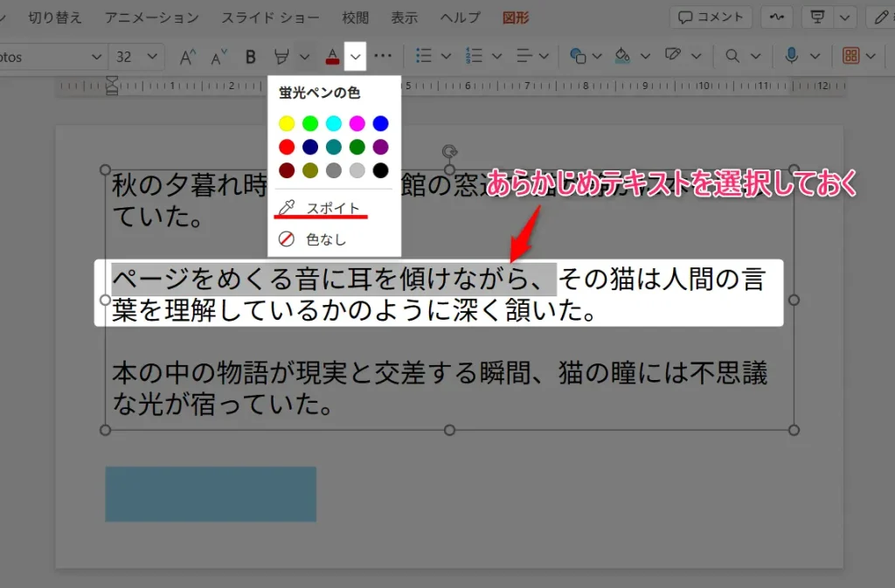
Task: Open the more options ellipsis in toolbar
Action: tap(383, 56)
